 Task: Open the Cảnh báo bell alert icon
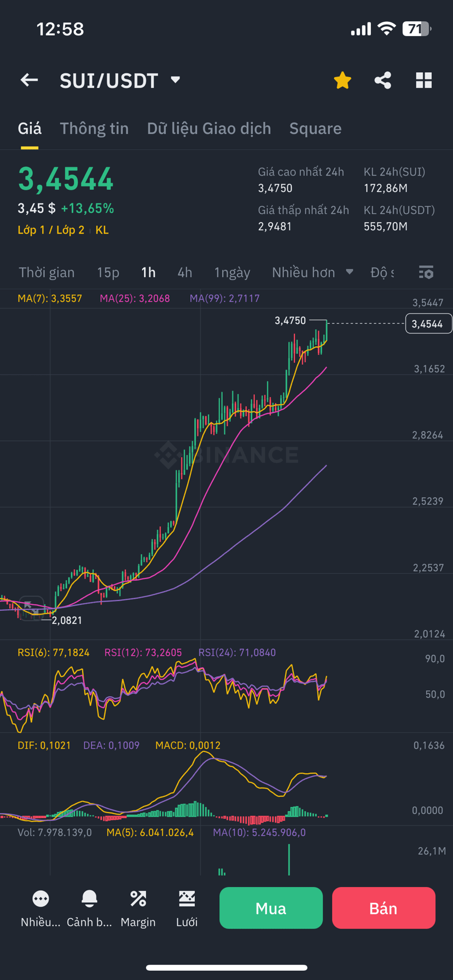pos(89,899)
